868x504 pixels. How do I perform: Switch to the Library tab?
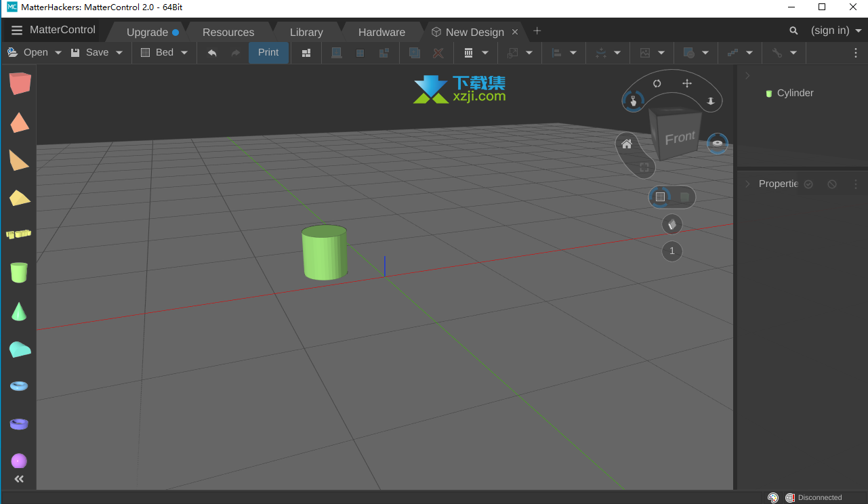click(x=306, y=32)
